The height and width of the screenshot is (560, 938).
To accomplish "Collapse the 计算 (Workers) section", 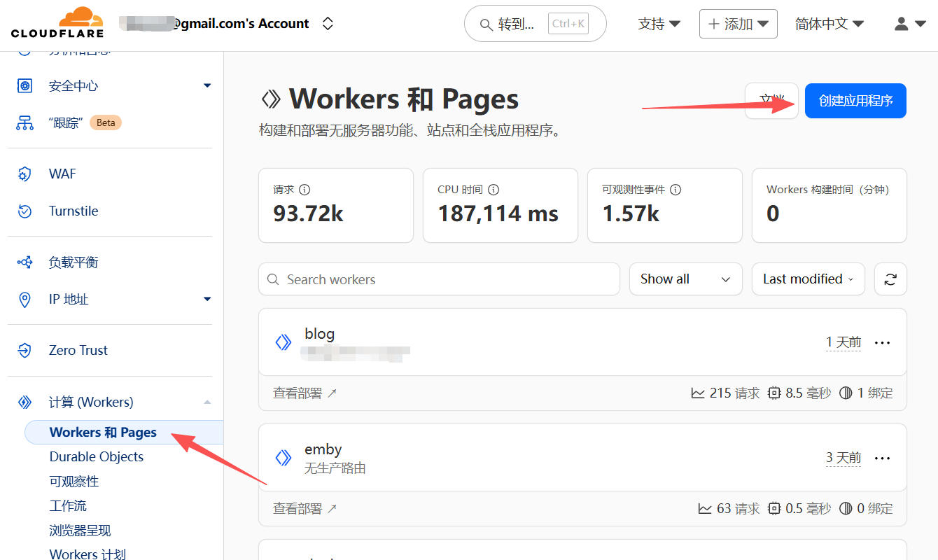I will [206, 402].
